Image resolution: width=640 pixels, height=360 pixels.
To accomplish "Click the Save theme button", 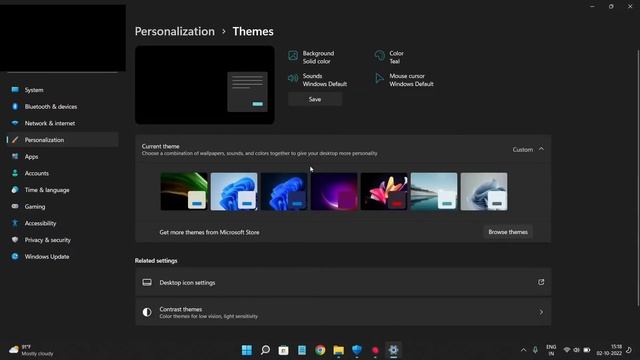I will 315,99.
